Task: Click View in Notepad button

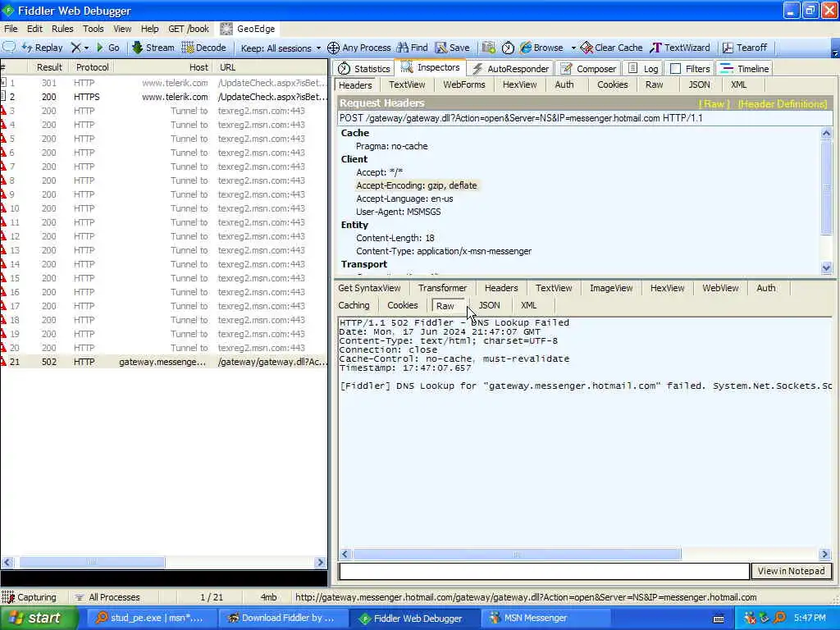Action: 792,571
